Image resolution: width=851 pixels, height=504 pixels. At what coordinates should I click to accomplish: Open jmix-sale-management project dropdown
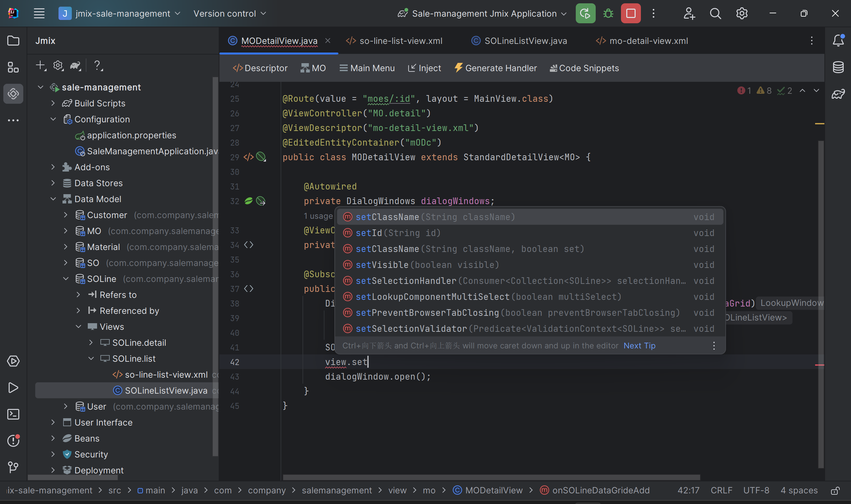coord(120,14)
